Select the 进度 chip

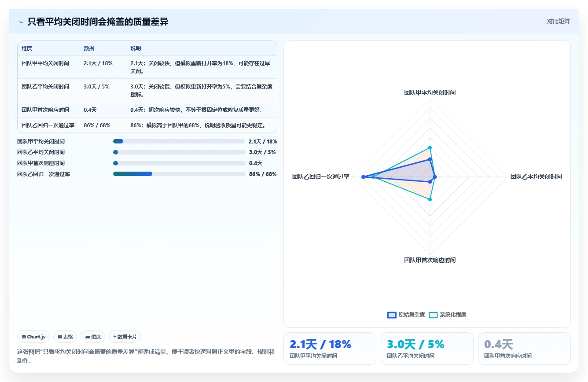93,337
